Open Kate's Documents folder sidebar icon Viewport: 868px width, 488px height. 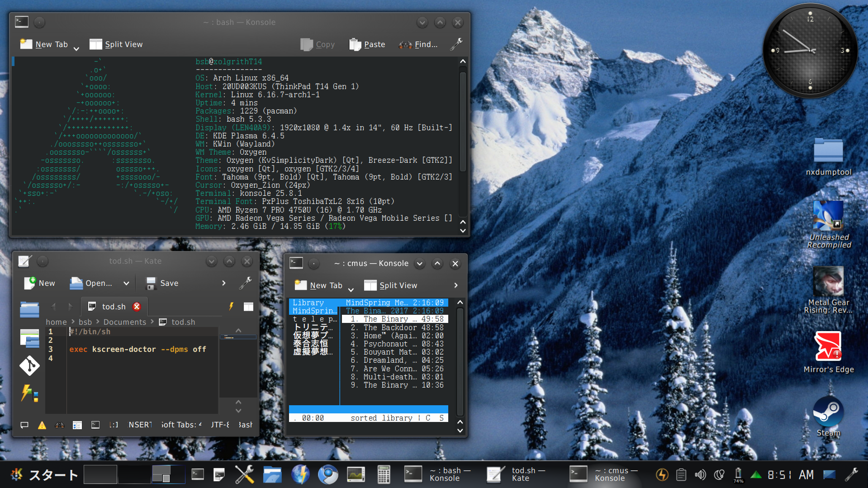[29, 310]
